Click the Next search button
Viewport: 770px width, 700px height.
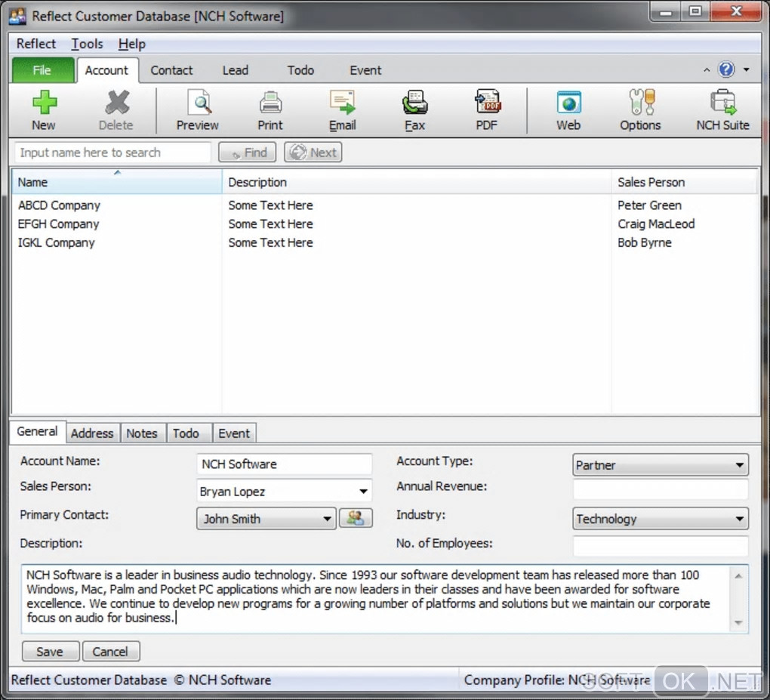(x=313, y=153)
